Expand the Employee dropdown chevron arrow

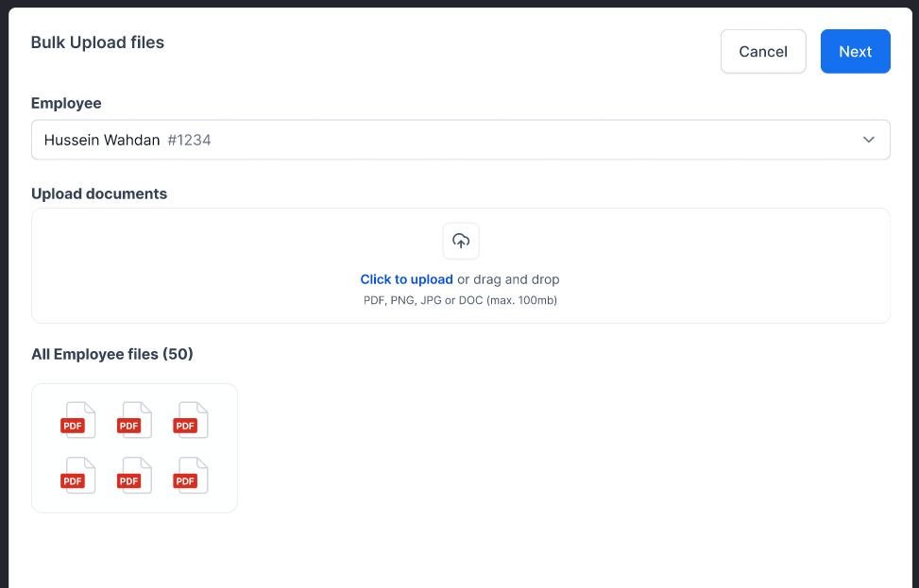click(868, 140)
